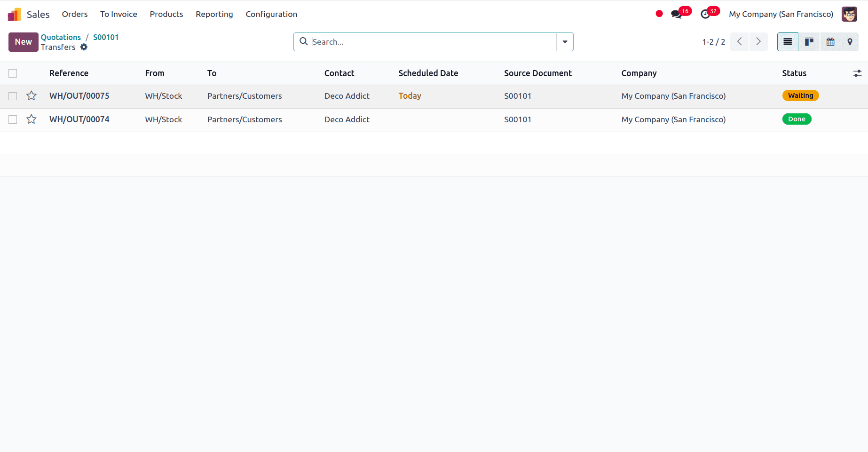Open the To Invoice menu

(118, 14)
